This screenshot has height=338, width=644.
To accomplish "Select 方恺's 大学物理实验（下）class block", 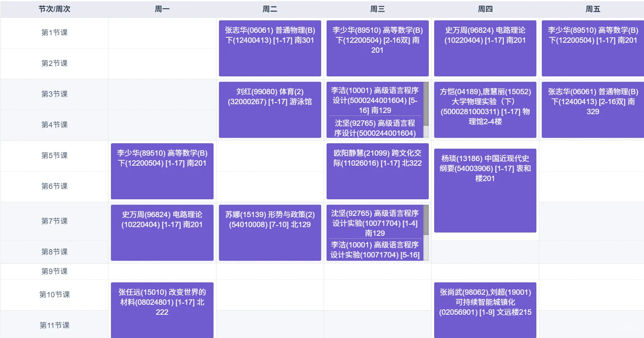I will (x=485, y=109).
